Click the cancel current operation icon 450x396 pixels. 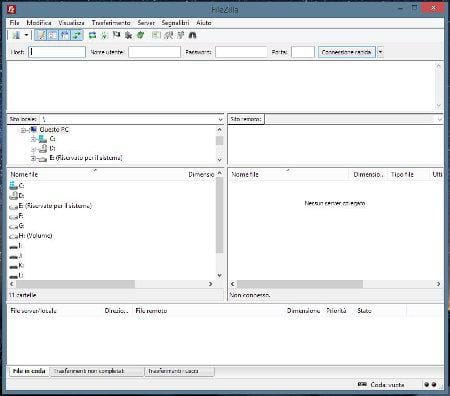coord(116,35)
